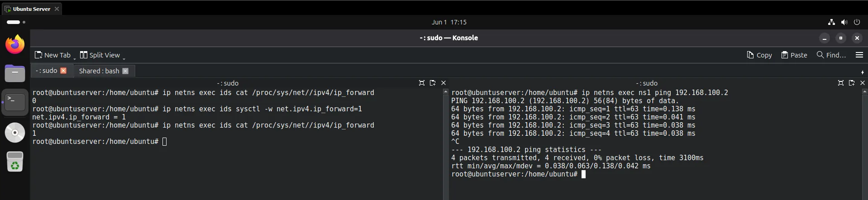This screenshot has width=868, height=200.
Task: Click the 'ping 192.168.100.2' command line
Action: (590, 93)
